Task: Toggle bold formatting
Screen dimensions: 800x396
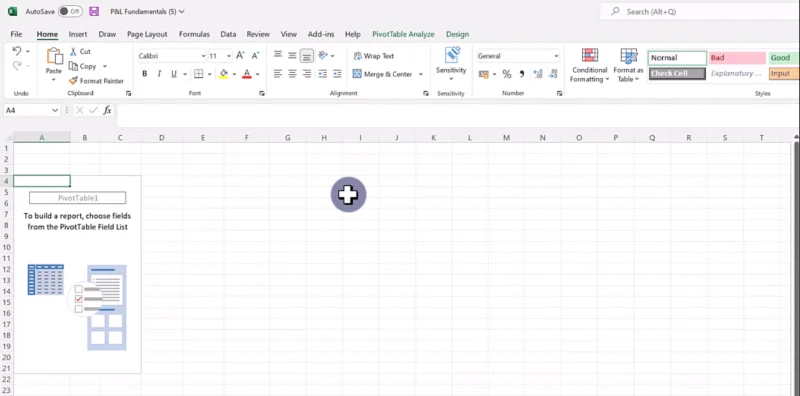Action: coord(145,74)
